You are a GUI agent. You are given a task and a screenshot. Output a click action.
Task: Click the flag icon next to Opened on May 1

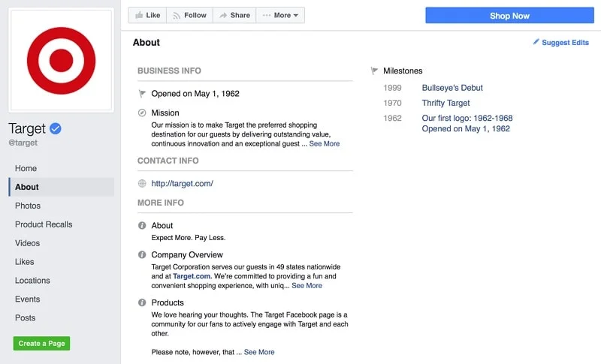tap(142, 94)
